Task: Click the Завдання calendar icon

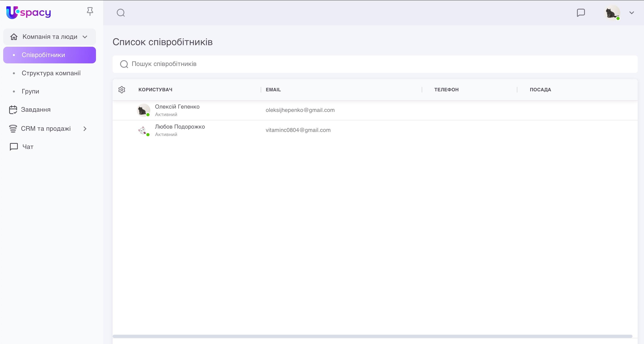Action: click(13, 110)
